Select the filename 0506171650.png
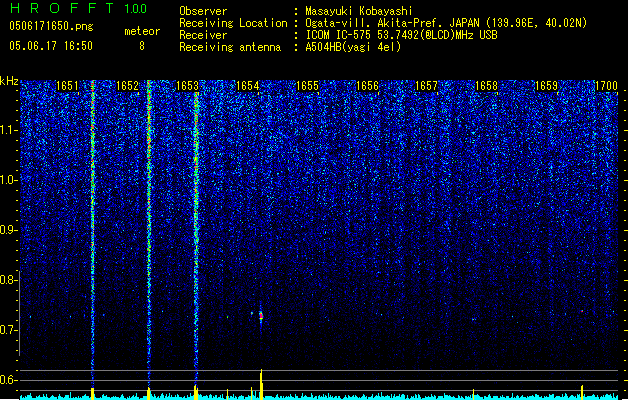This screenshot has height=400, width=629. [x=51, y=26]
